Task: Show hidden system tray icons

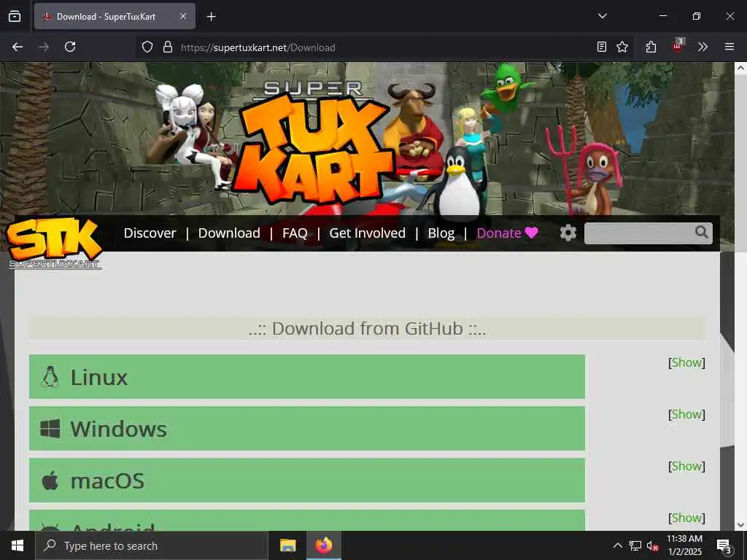Action: [x=617, y=545]
